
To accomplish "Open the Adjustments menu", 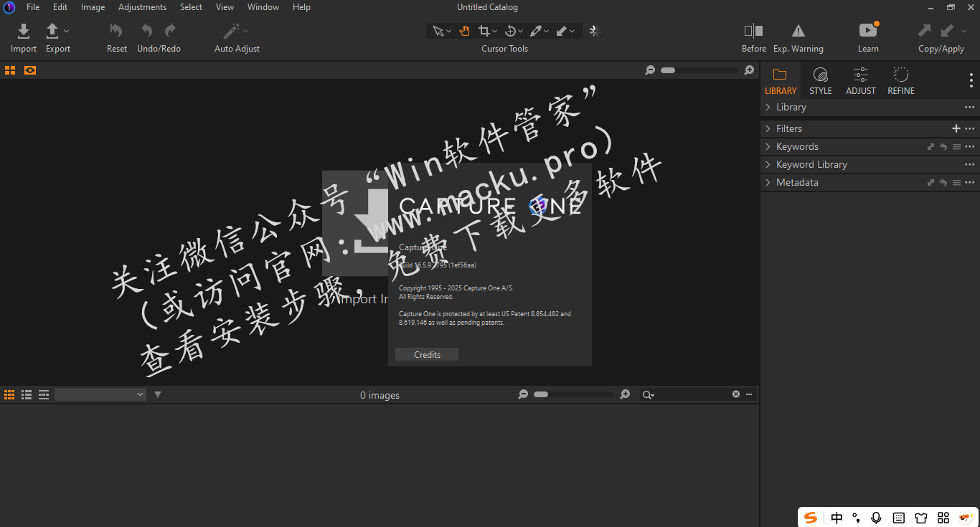I will [142, 7].
